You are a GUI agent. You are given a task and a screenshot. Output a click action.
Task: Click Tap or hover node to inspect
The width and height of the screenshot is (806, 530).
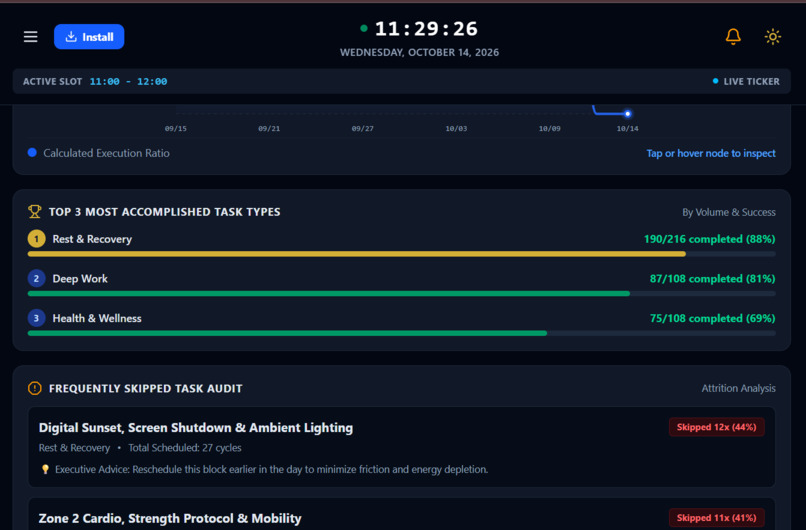tap(711, 153)
